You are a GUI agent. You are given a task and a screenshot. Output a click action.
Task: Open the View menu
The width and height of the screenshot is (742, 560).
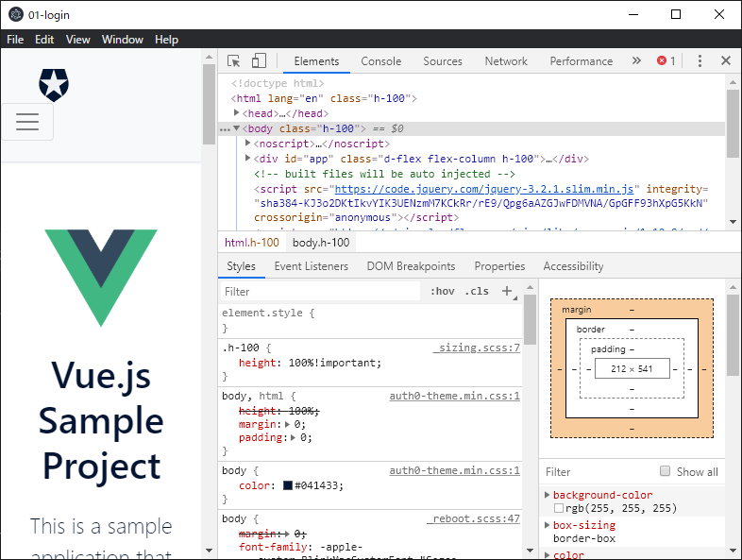click(78, 40)
